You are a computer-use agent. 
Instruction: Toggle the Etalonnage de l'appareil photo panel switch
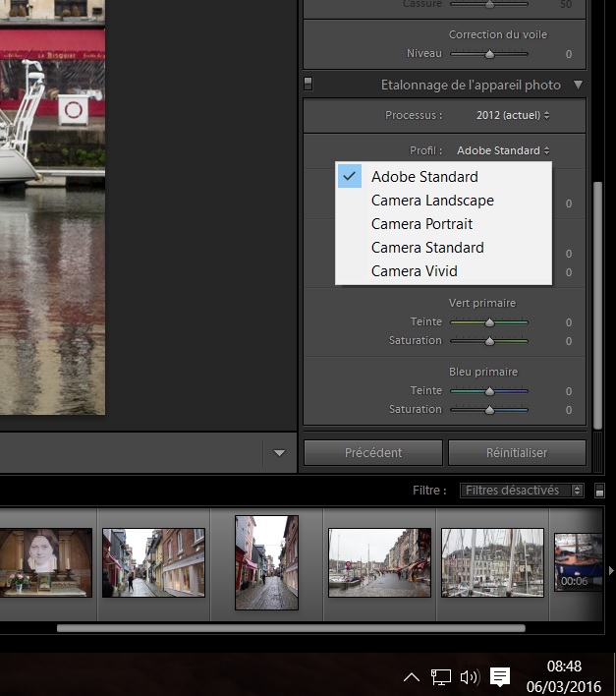tap(308, 84)
